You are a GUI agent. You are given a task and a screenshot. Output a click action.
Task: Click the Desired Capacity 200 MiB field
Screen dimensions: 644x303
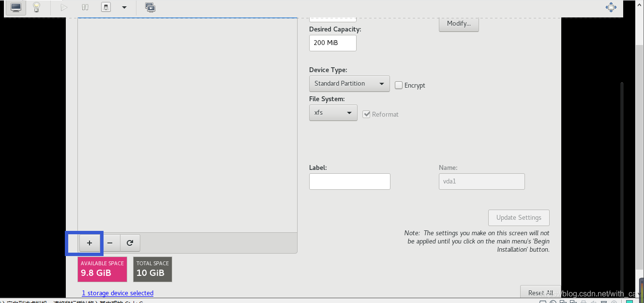point(333,43)
